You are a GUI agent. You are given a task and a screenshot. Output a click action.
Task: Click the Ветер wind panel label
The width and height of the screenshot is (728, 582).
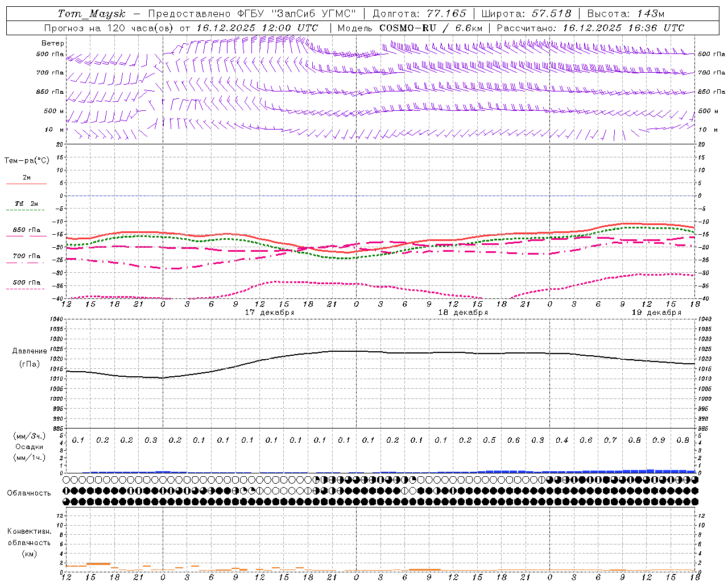(53, 43)
